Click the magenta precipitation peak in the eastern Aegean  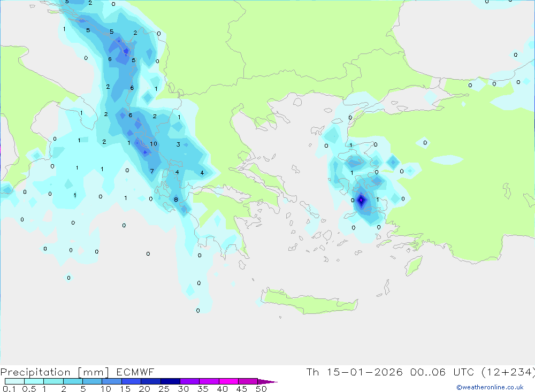click(361, 200)
